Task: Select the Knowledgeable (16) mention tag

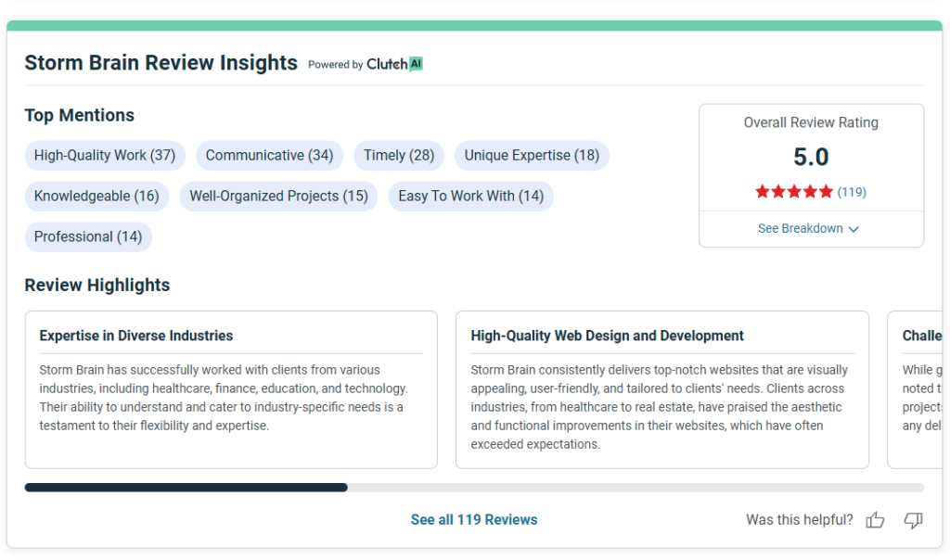Action: pos(96,197)
